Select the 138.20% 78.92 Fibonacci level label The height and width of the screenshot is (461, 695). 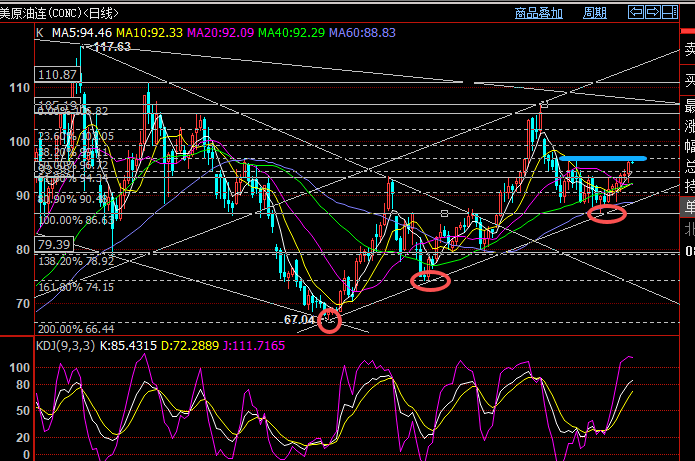[76, 261]
